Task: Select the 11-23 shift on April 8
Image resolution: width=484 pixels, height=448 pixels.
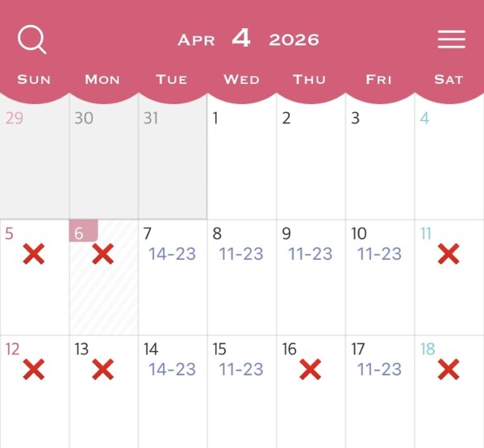Action: tap(241, 253)
